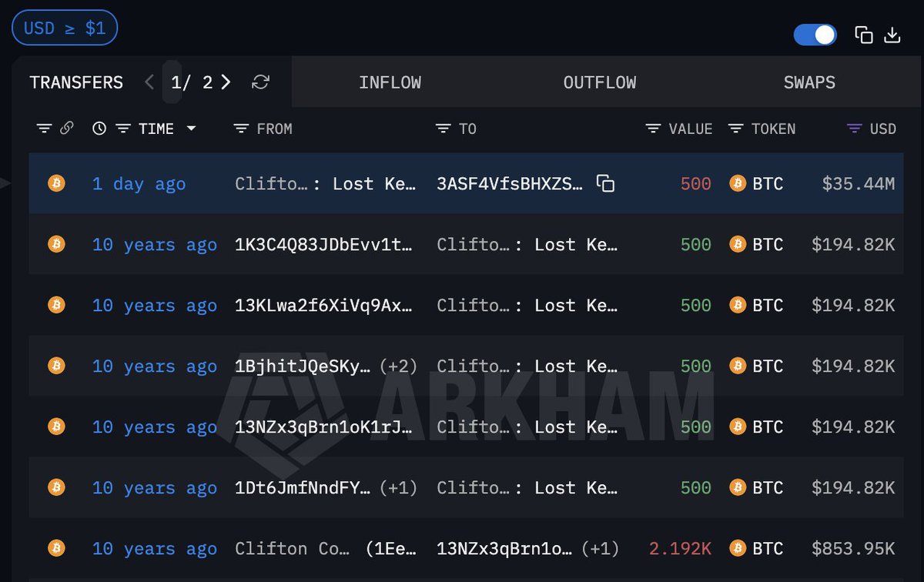The image size is (924, 582).
Task: Open the '1 day ago' transaction link
Action: click(x=139, y=184)
